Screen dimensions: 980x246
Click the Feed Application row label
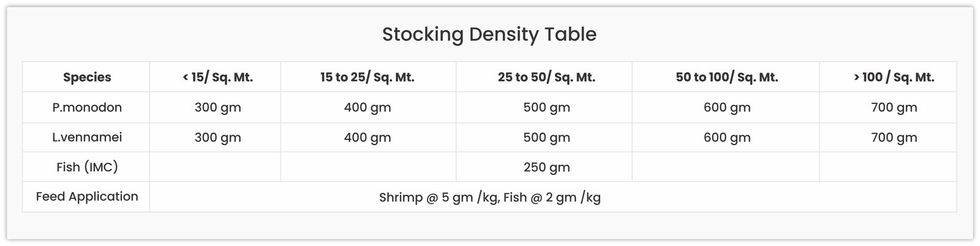[x=87, y=196]
